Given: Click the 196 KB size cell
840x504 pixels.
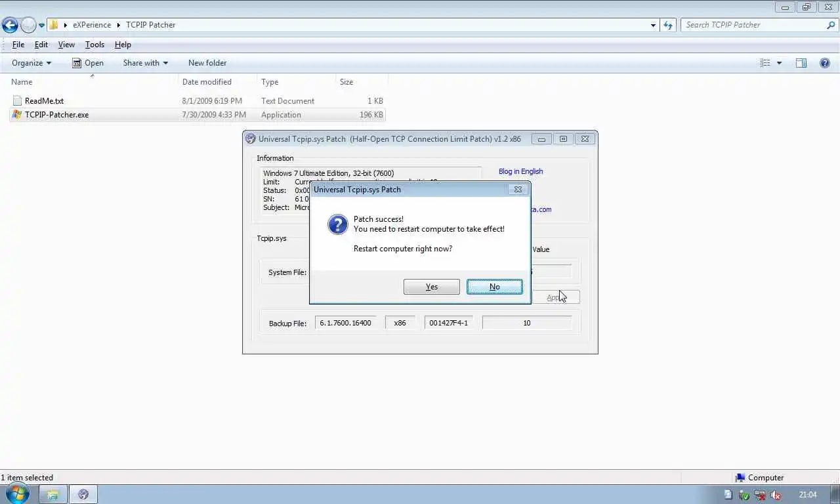Looking at the screenshot, I should click(x=371, y=115).
